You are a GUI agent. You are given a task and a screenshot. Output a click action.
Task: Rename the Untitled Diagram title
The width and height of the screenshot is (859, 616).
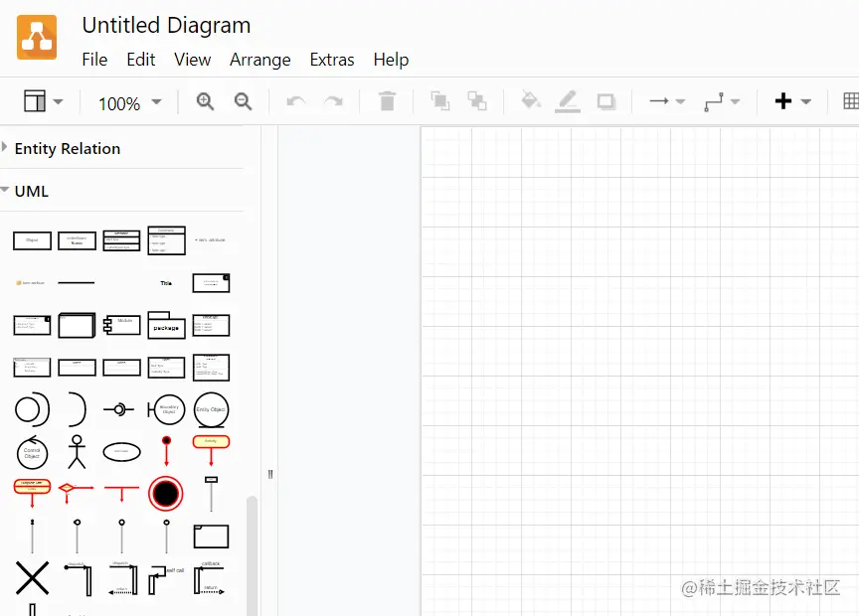167,25
